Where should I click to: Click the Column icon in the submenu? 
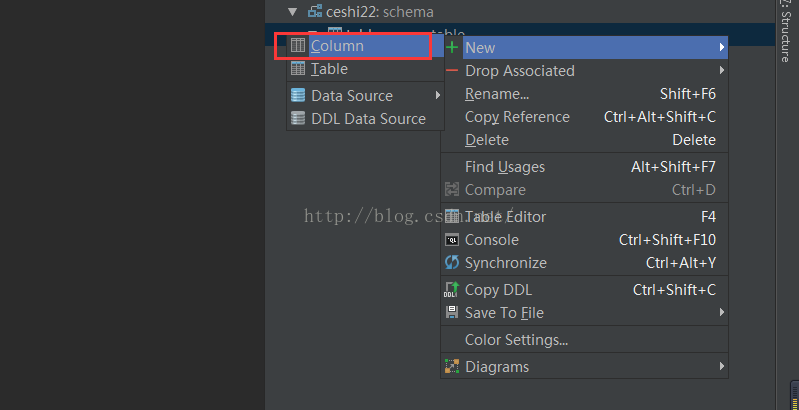pos(298,46)
